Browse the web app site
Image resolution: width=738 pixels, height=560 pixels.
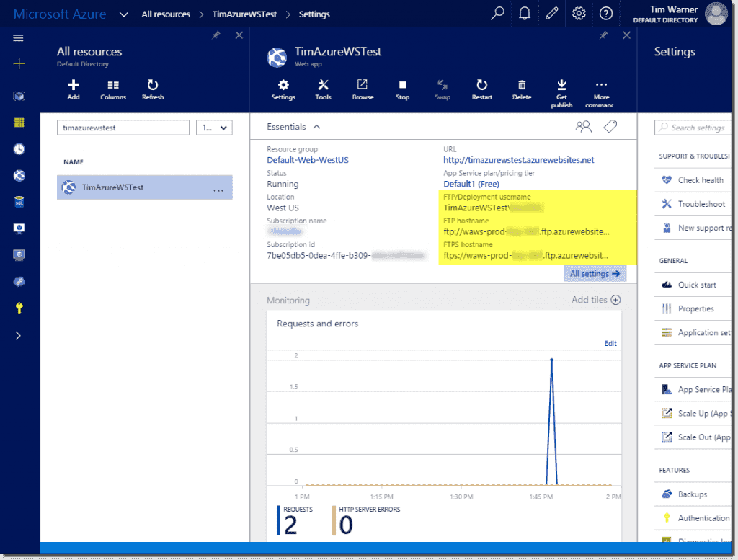[363, 89]
